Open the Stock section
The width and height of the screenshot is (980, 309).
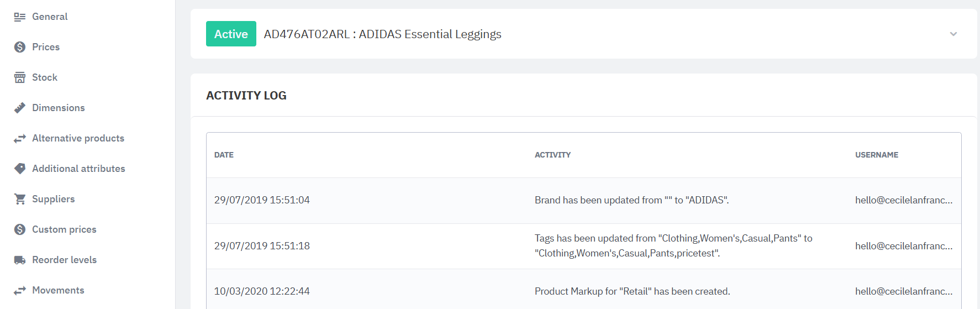pos(45,77)
